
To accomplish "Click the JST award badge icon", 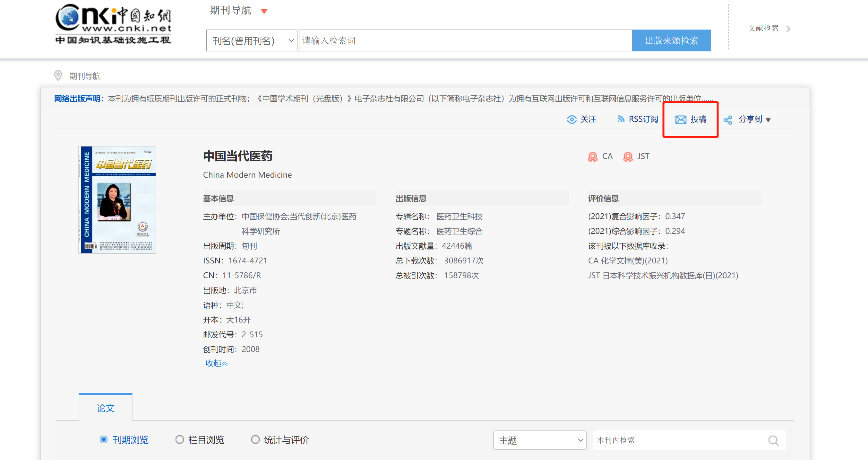I will coord(628,157).
